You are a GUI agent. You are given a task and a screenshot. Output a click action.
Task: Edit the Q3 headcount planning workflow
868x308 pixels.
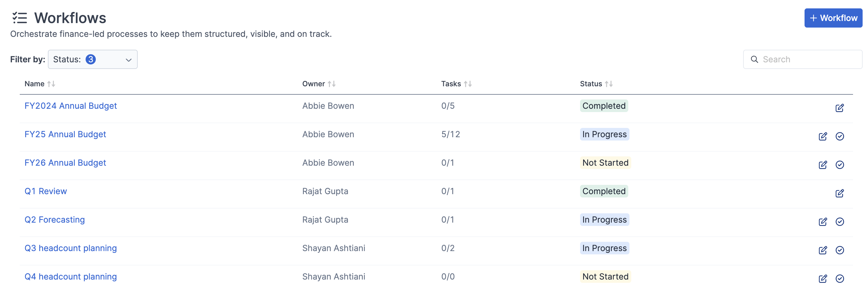click(x=823, y=250)
